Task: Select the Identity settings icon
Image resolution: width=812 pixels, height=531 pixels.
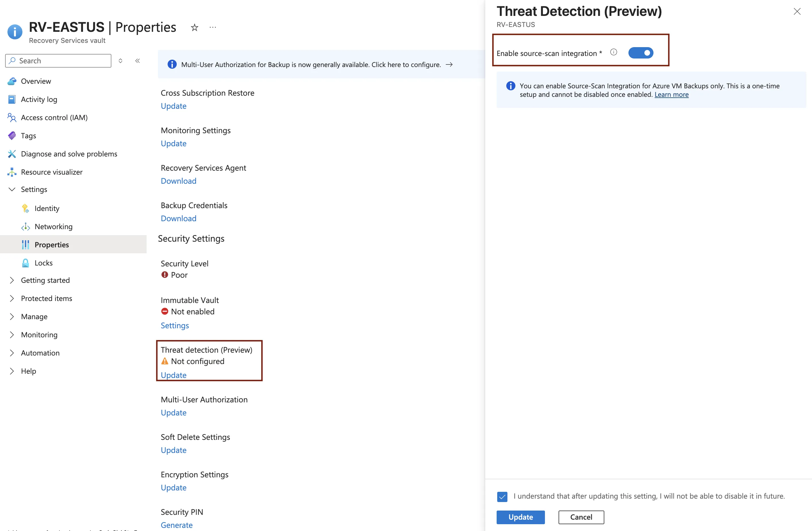Action: click(x=26, y=208)
